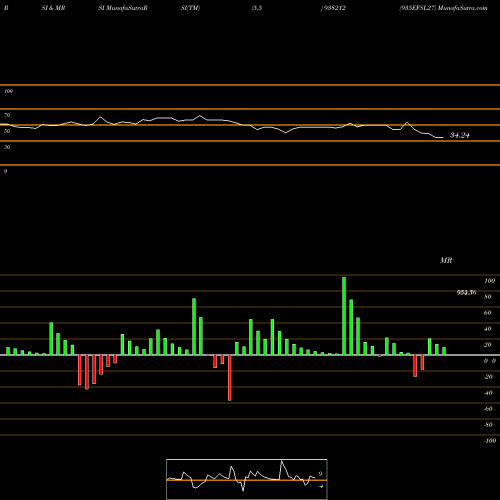
Task: Click the tallest green MR bar
Action: coord(344,316)
